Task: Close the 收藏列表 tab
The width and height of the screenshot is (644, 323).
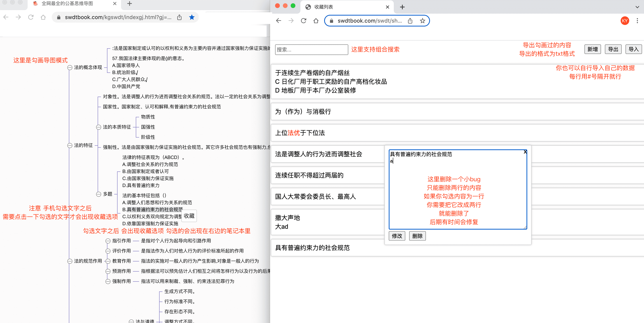Action: (388, 7)
